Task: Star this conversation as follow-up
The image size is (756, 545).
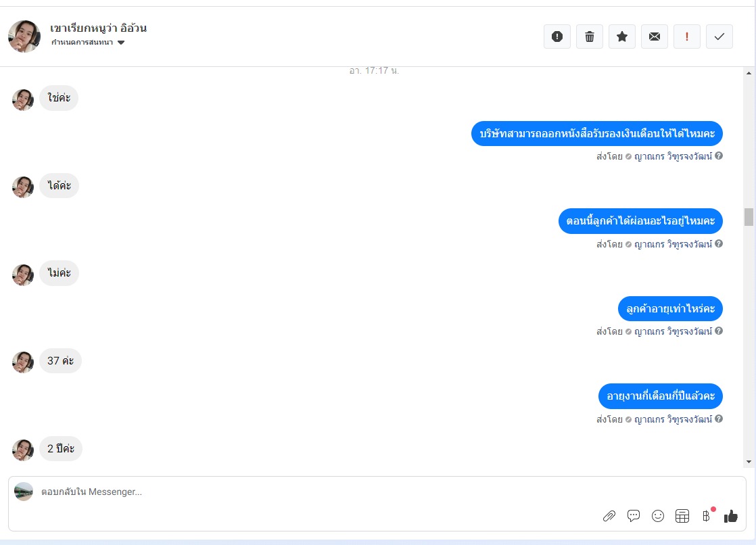Action: tap(622, 37)
